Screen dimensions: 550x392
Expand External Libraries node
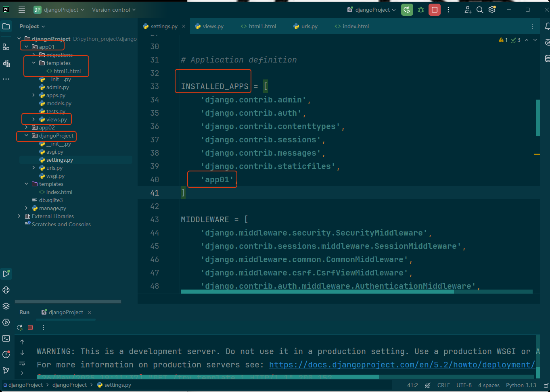pos(19,216)
